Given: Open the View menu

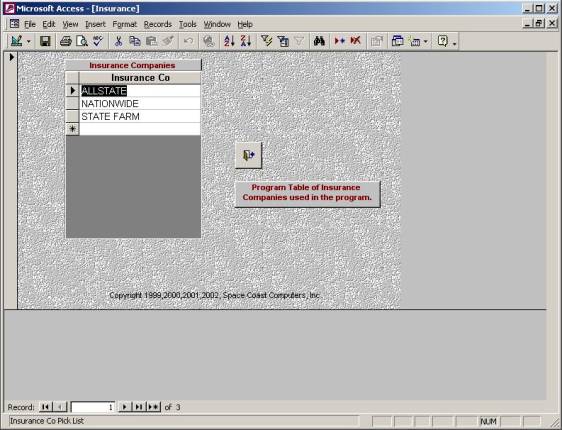Looking at the screenshot, I should click(x=70, y=24).
